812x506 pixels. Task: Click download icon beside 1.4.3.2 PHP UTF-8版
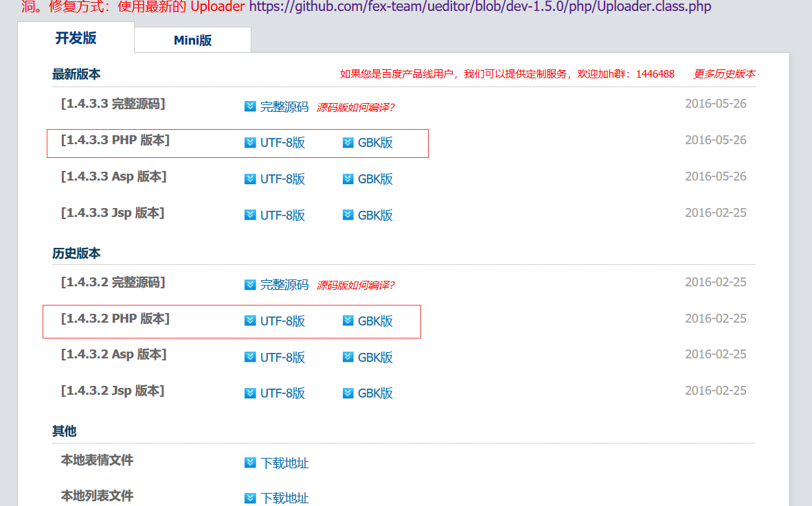click(250, 321)
